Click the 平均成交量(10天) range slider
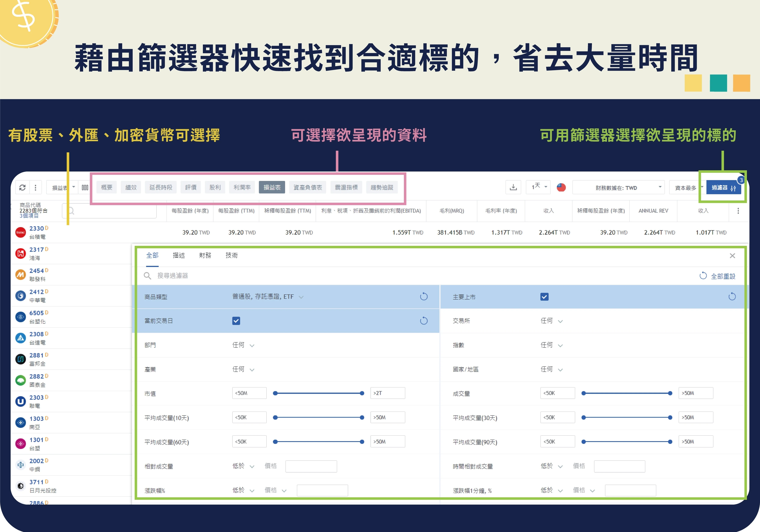This screenshot has width=760, height=532. point(318,417)
